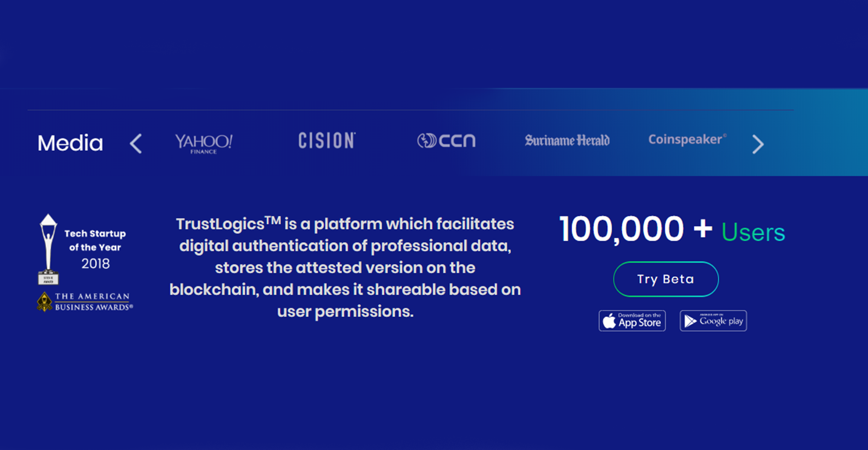Show previous media logos with left arrow
The image size is (868, 450).
(x=136, y=144)
